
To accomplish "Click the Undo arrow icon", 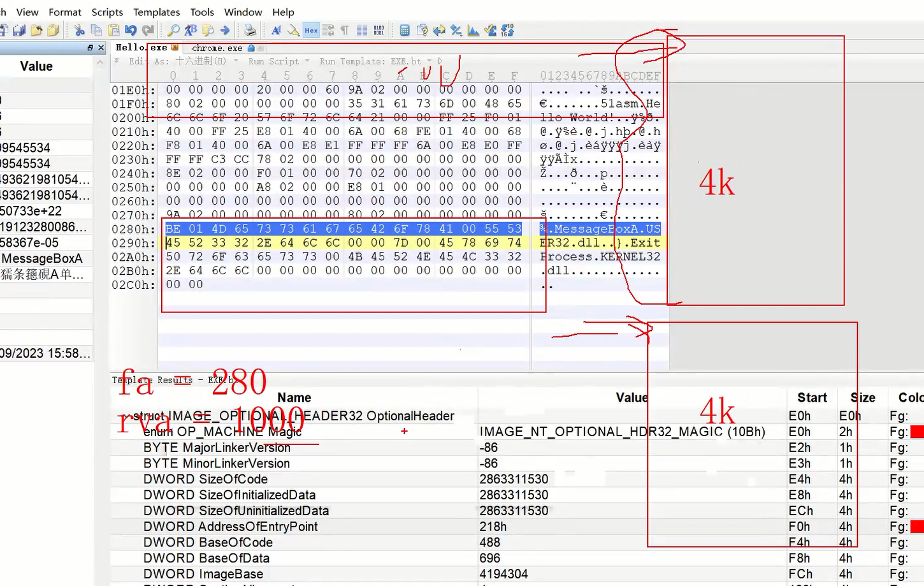I will [131, 30].
